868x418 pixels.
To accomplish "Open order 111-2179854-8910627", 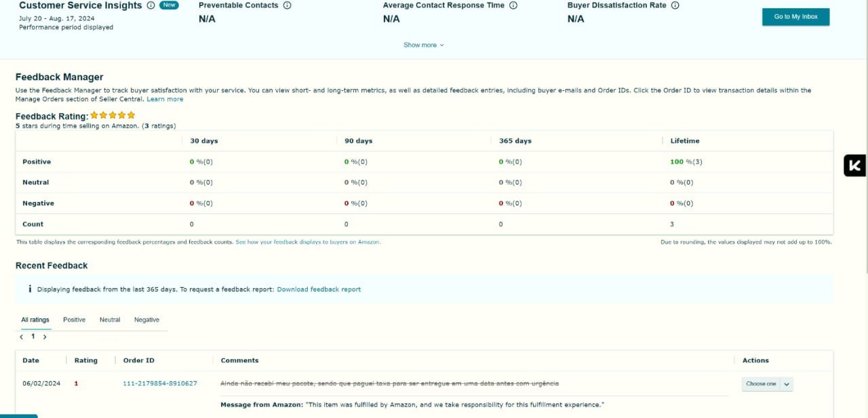I will [x=160, y=383].
